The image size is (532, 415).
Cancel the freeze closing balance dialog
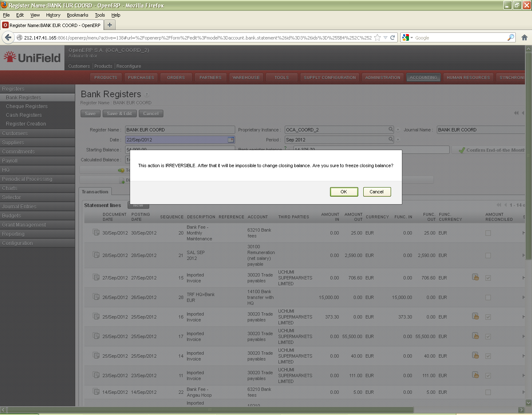pyautogui.click(x=377, y=192)
